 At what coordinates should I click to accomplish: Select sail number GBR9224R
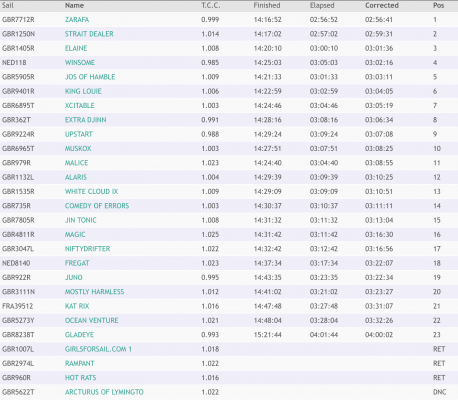tap(18, 134)
